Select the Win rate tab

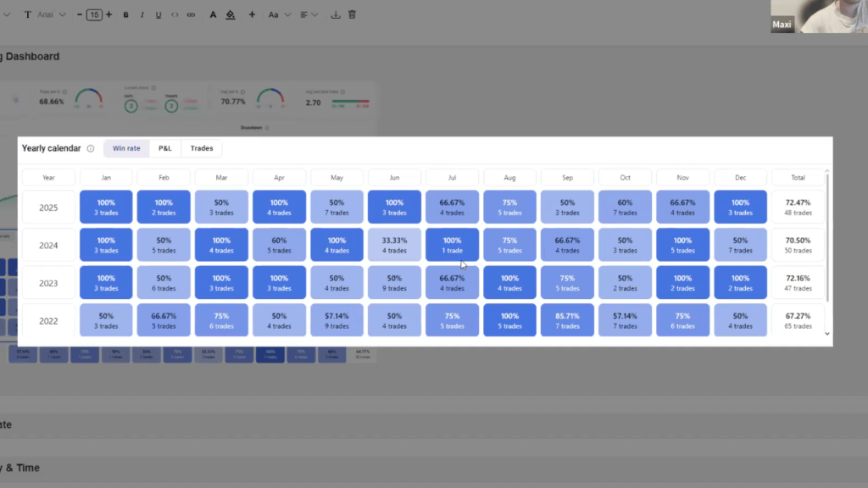click(x=126, y=148)
